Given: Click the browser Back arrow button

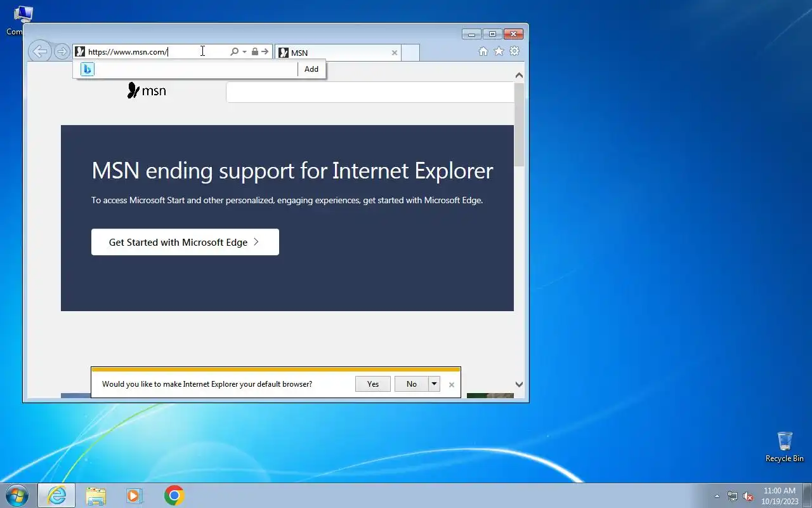Looking at the screenshot, I should pos(40,51).
